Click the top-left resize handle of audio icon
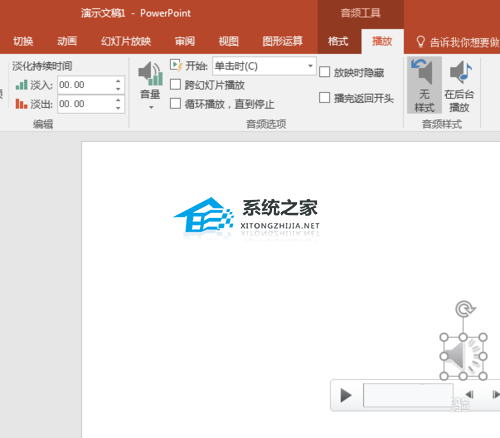The image size is (500, 438). [444, 337]
